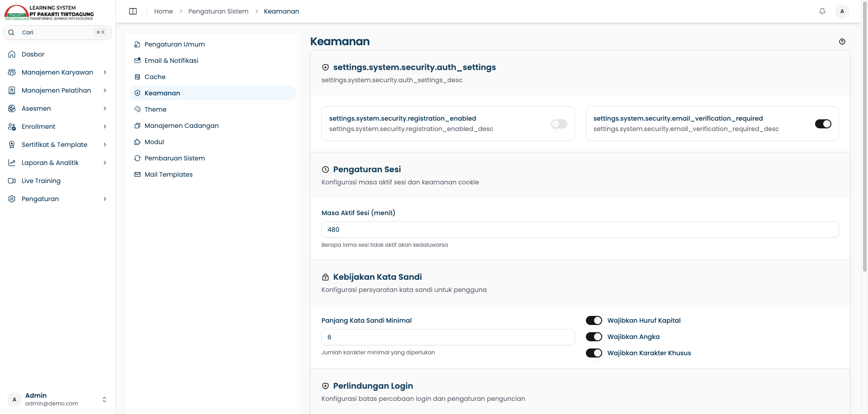Open Email & Notifikasi settings
Viewport: 868px width, 414px height.
[x=213, y=61]
